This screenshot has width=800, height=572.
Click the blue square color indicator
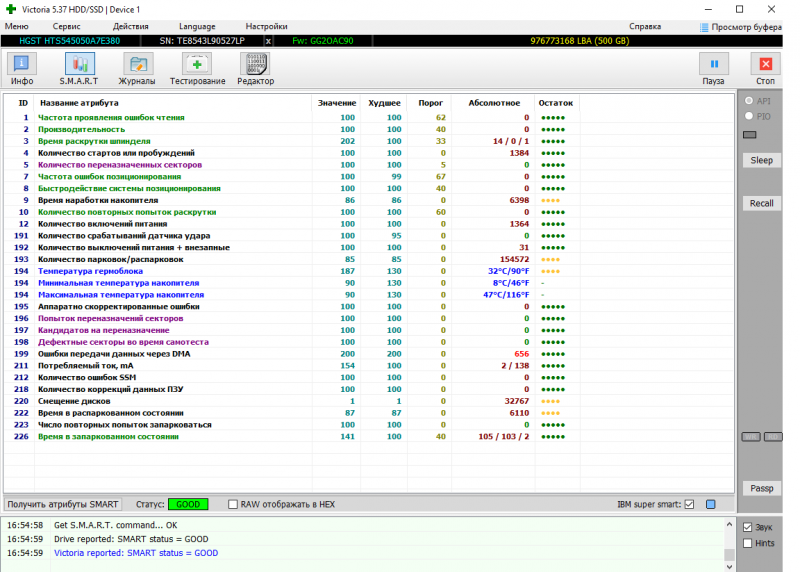click(711, 505)
